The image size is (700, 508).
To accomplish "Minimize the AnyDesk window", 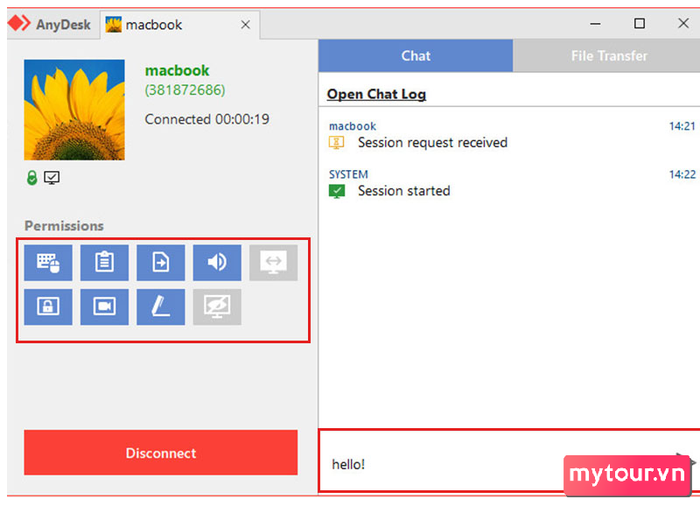I will (596, 24).
